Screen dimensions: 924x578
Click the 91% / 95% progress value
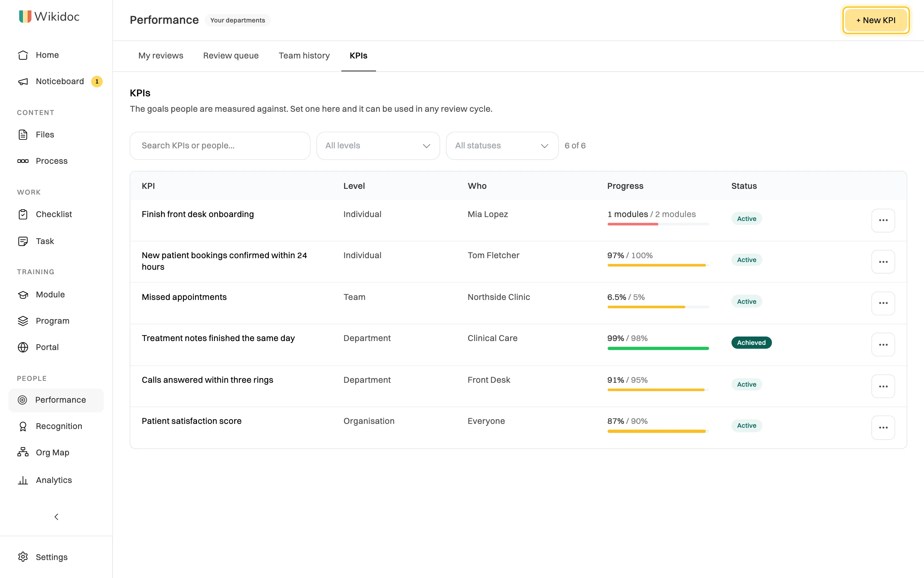pos(627,380)
